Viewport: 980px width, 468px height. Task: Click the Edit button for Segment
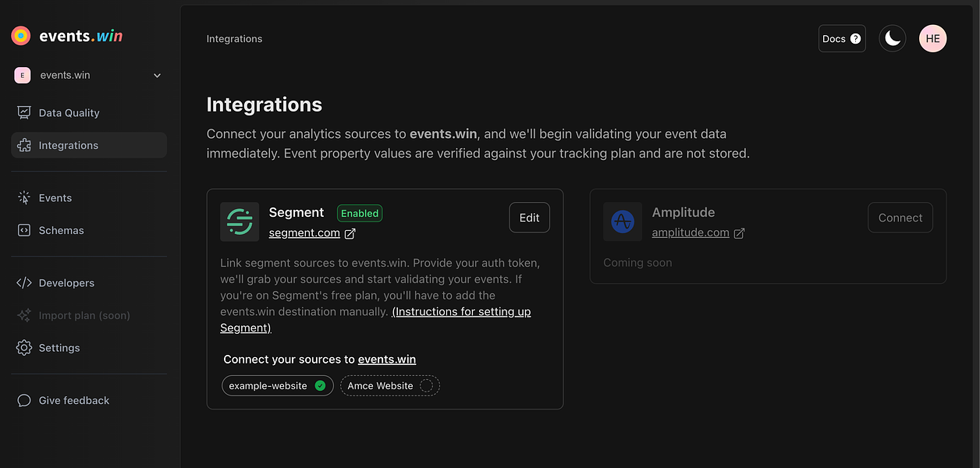[x=530, y=218]
